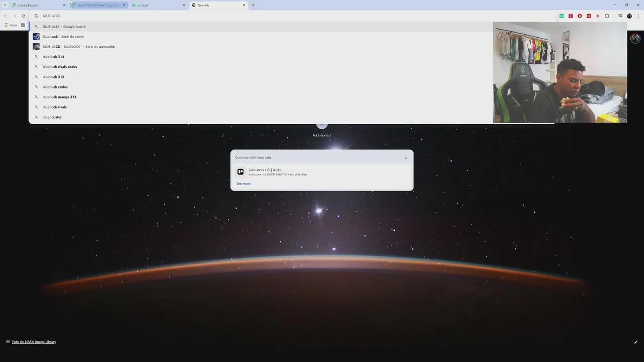This screenshot has height=362, width=644.
Task: Click the address bar containing BLUE LOBS
Action: 292,16
